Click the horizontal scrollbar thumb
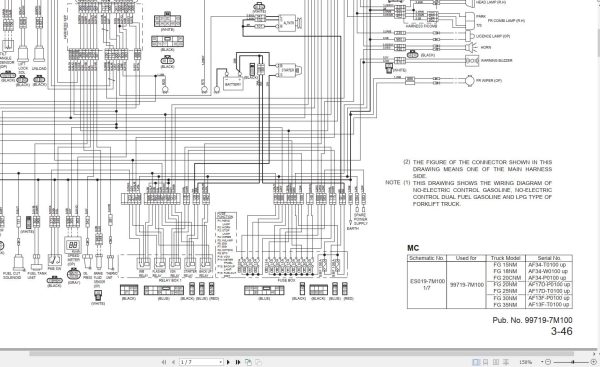The height and width of the screenshot is (367, 600). [x=302, y=354]
